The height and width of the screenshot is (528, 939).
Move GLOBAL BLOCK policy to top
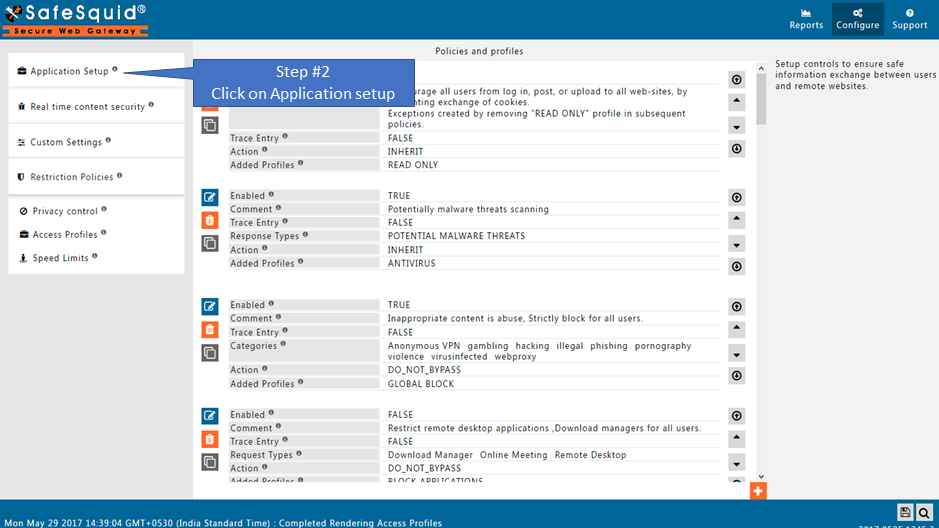tap(737, 307)
